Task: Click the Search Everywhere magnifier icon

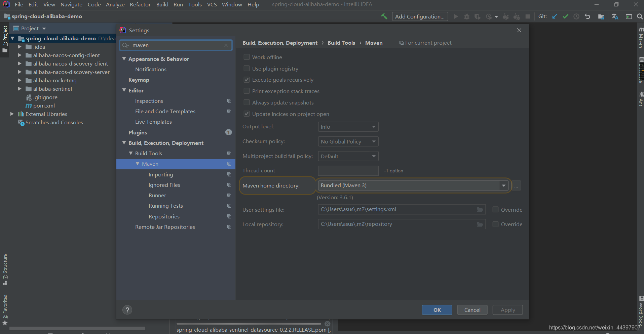Action: pyautogui.click(x=640, y=16)
